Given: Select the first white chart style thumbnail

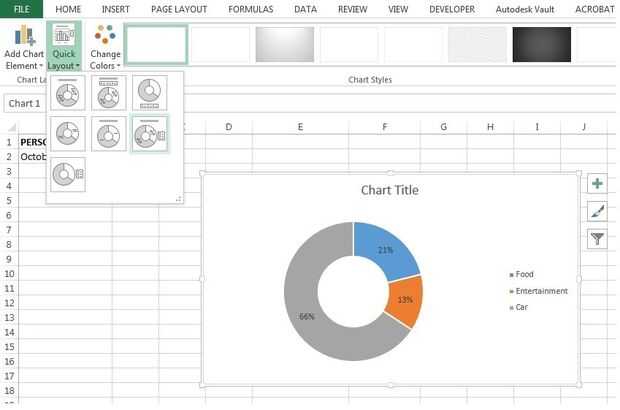Looking at the screenshot, I should pos(157,44).
